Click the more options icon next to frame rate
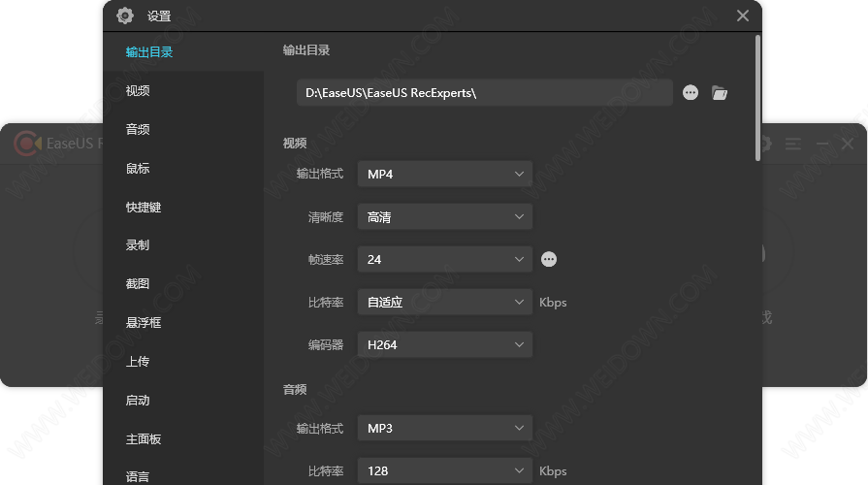The width and height of the screenshot is (868, 485). (x=549, y=259)
